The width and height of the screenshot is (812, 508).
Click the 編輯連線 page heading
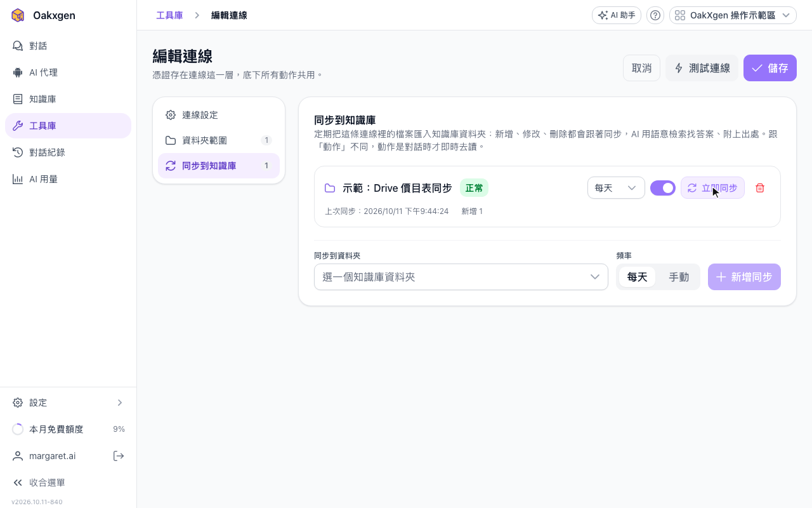click(x=183, y=56)
